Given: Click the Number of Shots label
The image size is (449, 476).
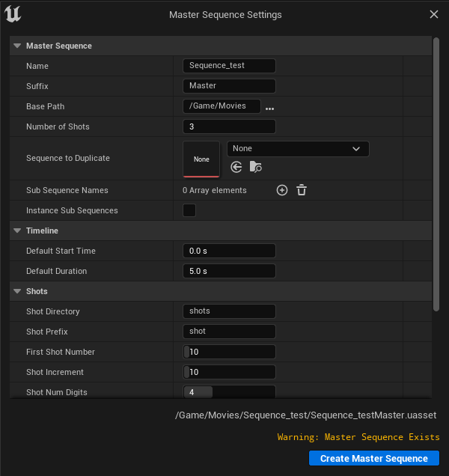Looking at the screenshot, I should (x=58, y=126).
